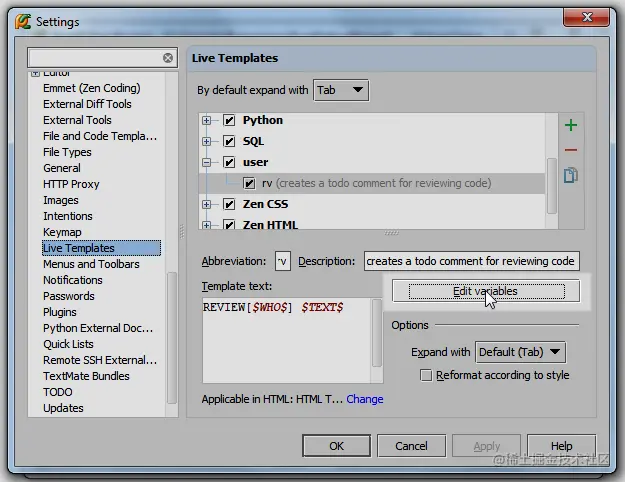Close the Settings dialog

point(586,17)
